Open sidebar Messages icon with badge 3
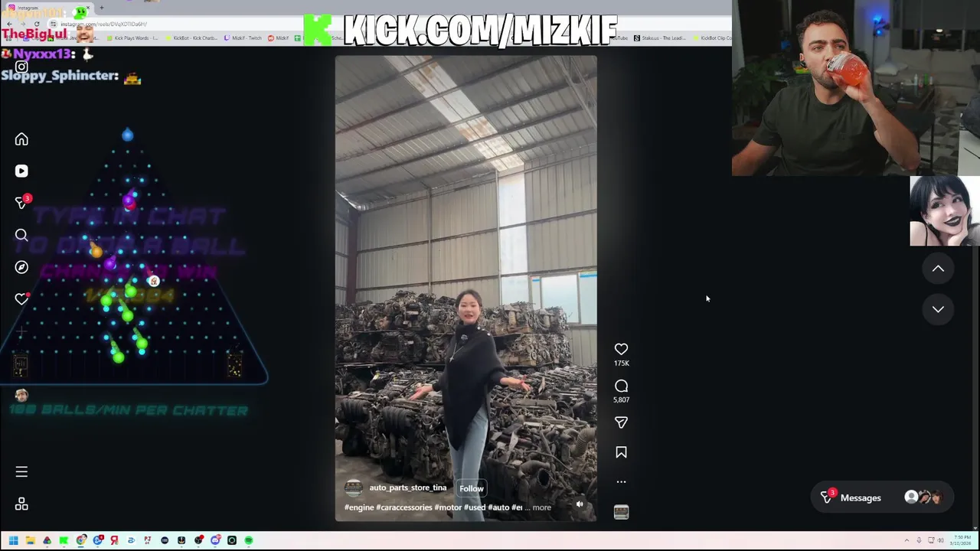The height and width of the screenshot is (551, 980). [22, 203]
